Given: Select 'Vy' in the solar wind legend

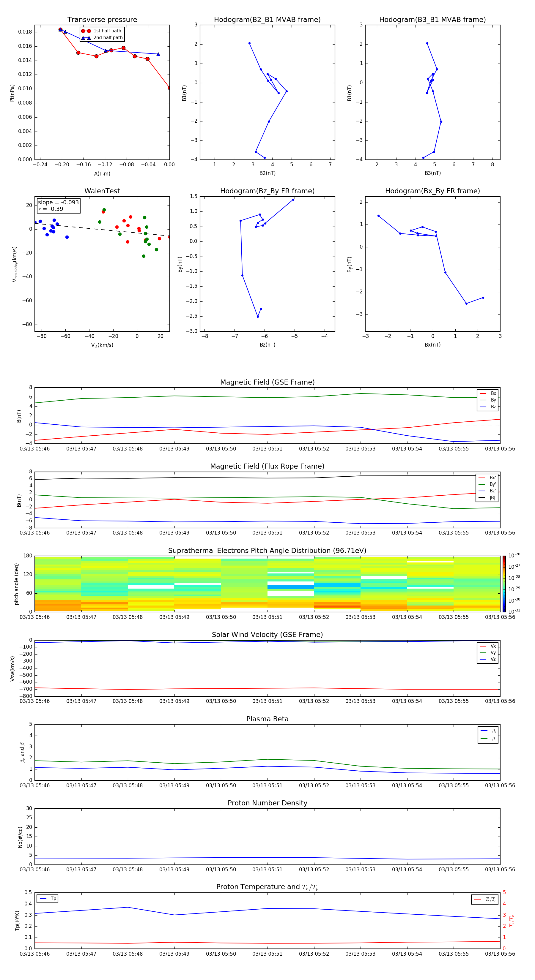Looking at the screenshot, I should [488, 652].
